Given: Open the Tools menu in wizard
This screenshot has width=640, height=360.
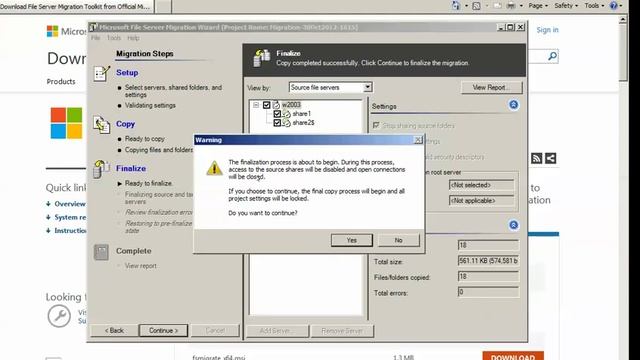Looking at the screenshot, I should [x=114, y=38].
